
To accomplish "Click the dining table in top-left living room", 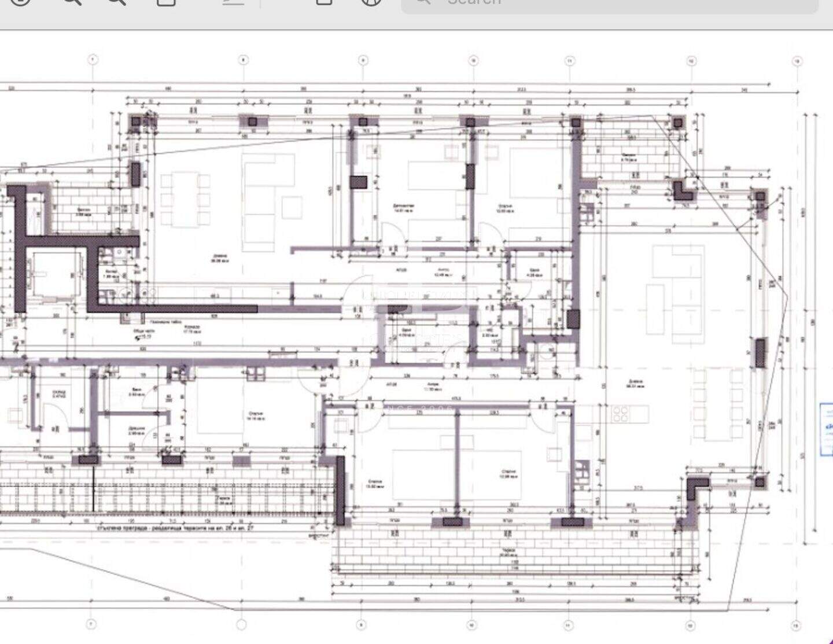I will coord(185,200).
